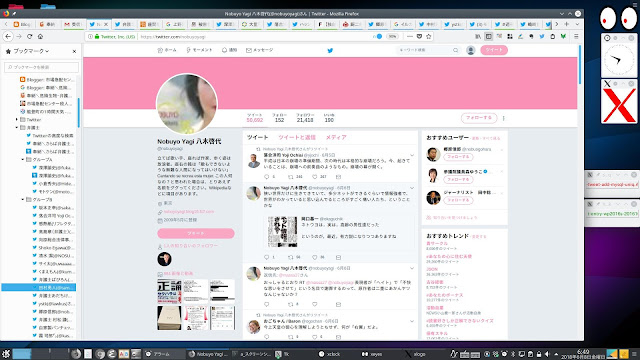Screen dimensions: 640x360
Task: Open the chevron menu on the Yoji Ochiai tweet
Action: [x=411, y=155]
